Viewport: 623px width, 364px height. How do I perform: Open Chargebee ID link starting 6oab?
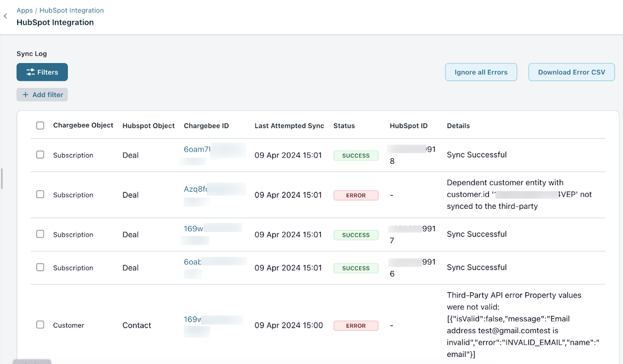pyautogui.click(x=193, y=262)
